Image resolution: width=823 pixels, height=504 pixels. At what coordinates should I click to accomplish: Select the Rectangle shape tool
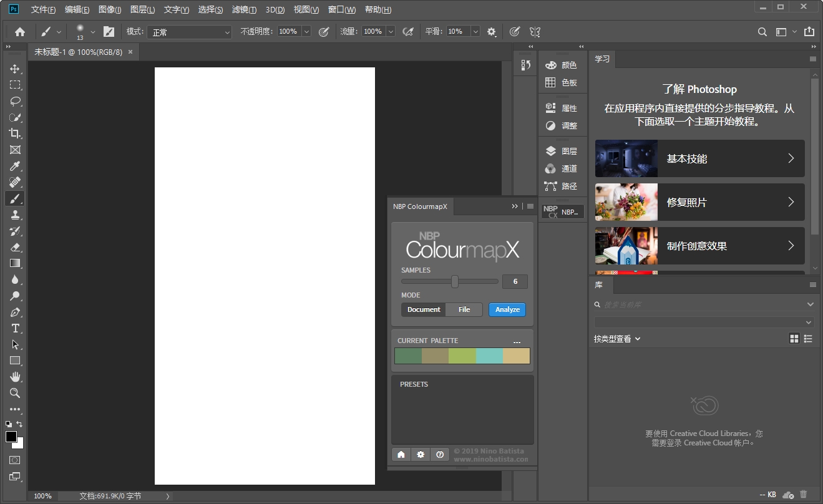[15, 361]
